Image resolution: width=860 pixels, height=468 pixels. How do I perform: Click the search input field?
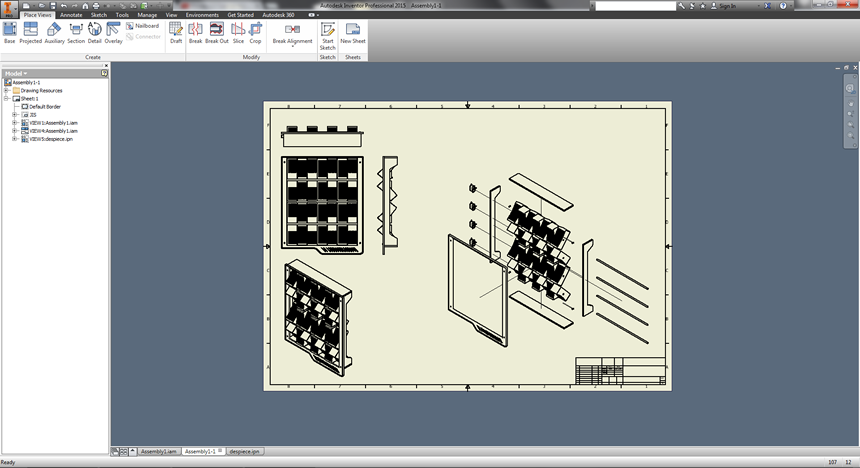[x=636, y=5]
